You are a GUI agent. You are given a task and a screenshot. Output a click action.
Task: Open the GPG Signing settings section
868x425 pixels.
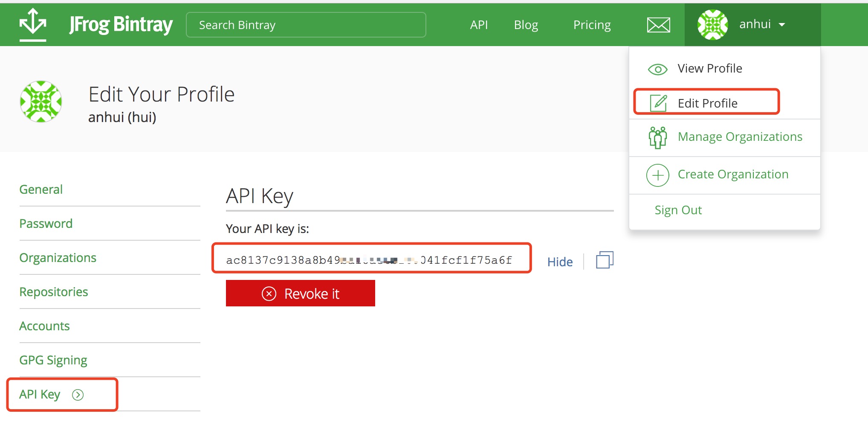pyautogui.click(x=53, y=361)
